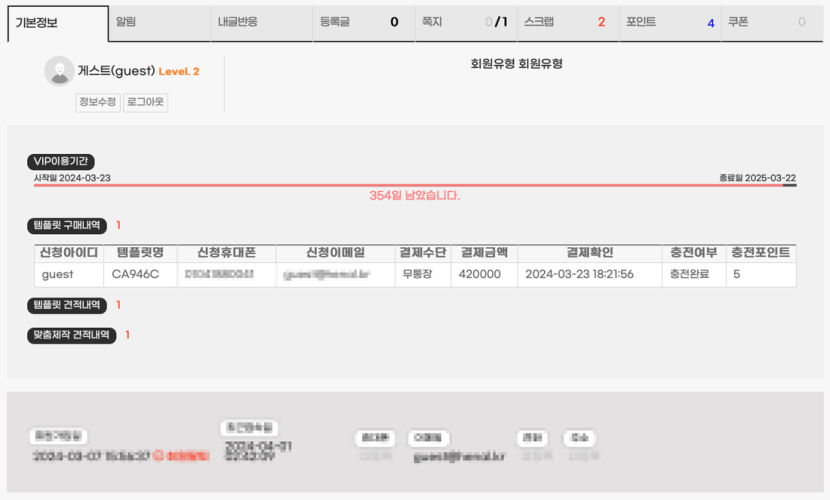Select the 등록글 tab
Image resolution: width=830 pixels, height=500 pixels.
tap(364, 23)
